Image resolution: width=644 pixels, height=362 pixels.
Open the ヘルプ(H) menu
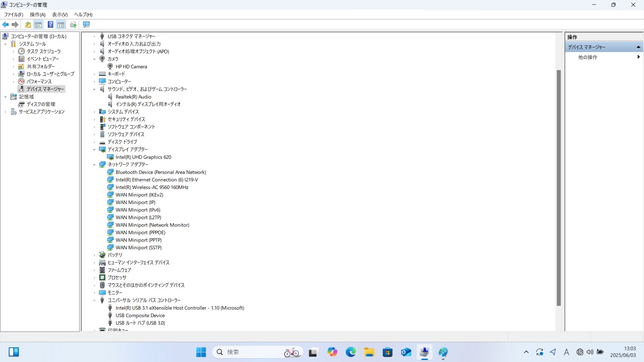click(83, 14)
